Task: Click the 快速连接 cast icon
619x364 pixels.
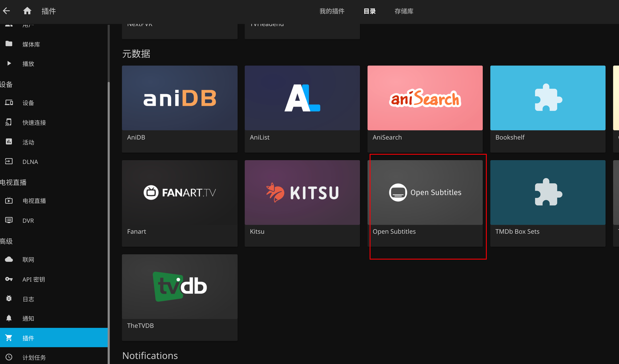Action: point(9,122)
